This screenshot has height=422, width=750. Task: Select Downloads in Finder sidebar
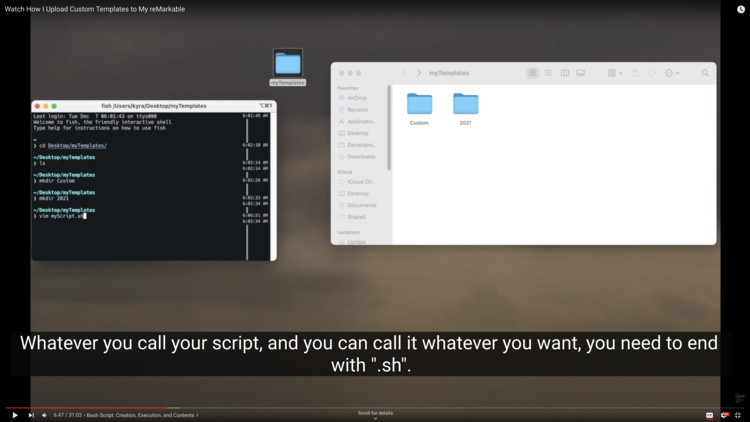click(361, 156)
